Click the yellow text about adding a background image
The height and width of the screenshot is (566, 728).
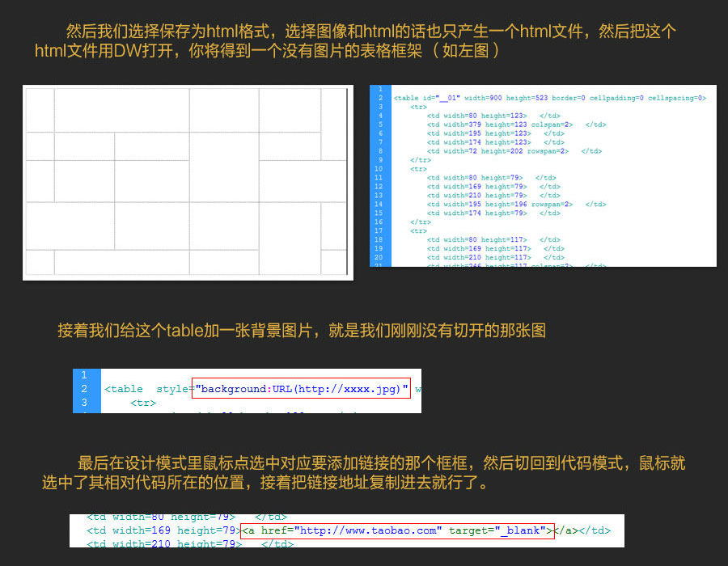pyautogui.click(x=302, y=330)
